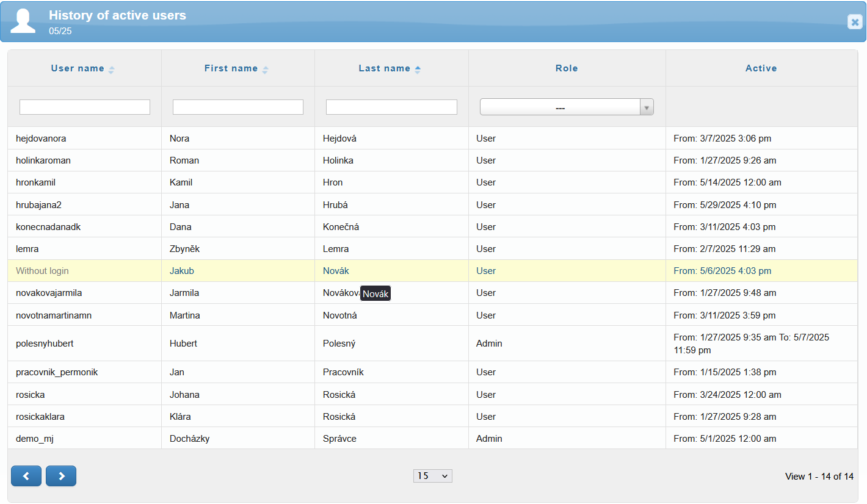Go to previous page with left arrow
867x504 pixels.
click(x=26, y=476)
